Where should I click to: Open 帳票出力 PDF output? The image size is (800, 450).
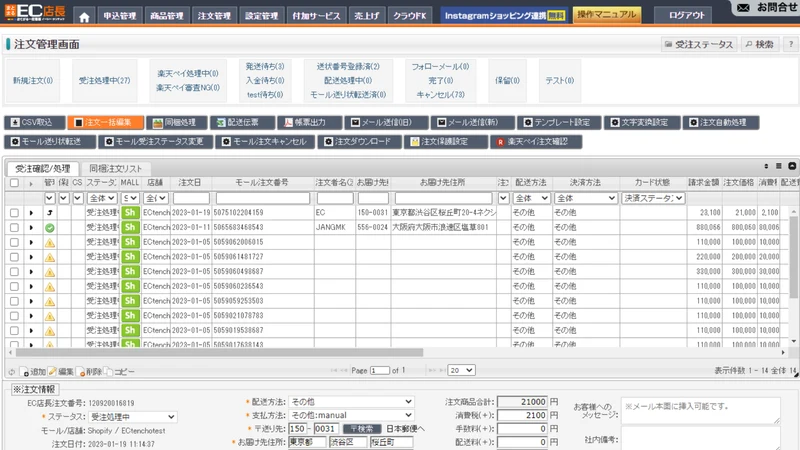click(309, 122)
